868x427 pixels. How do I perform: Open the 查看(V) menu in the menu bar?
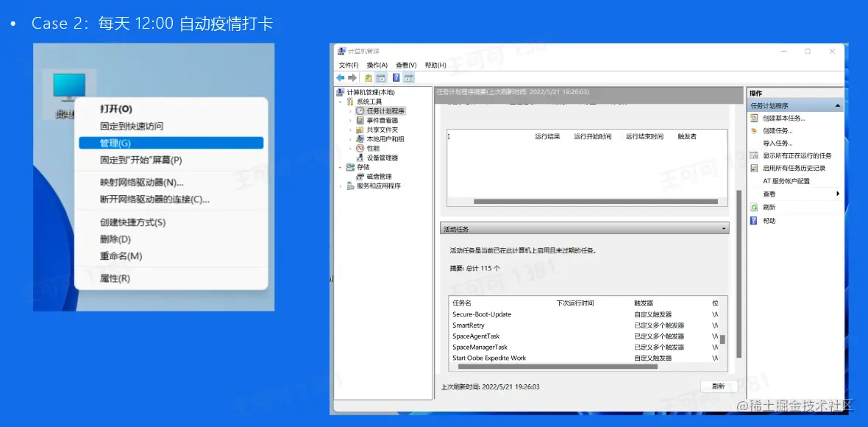pyautogui.click(x=406, y=65)
